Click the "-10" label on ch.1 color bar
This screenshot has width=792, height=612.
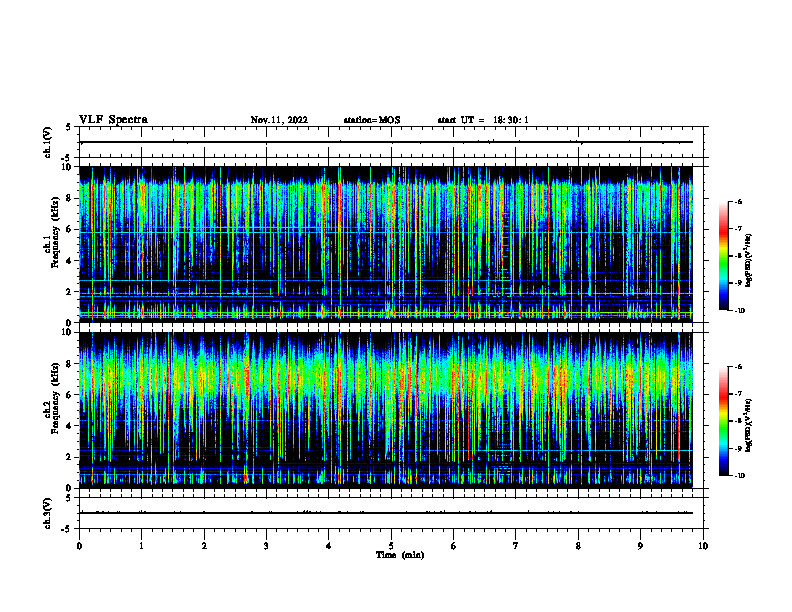click(x=739, y=311)
